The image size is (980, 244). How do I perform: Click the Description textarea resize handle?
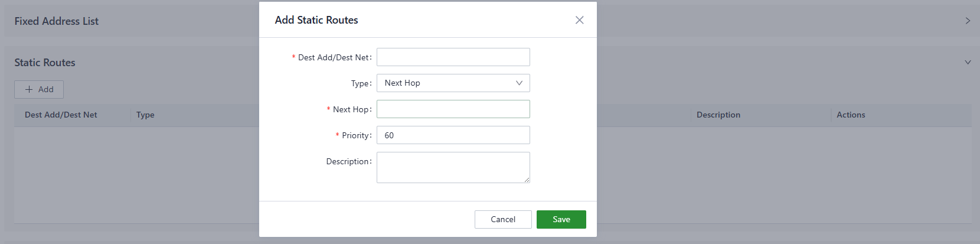(527, 180)
